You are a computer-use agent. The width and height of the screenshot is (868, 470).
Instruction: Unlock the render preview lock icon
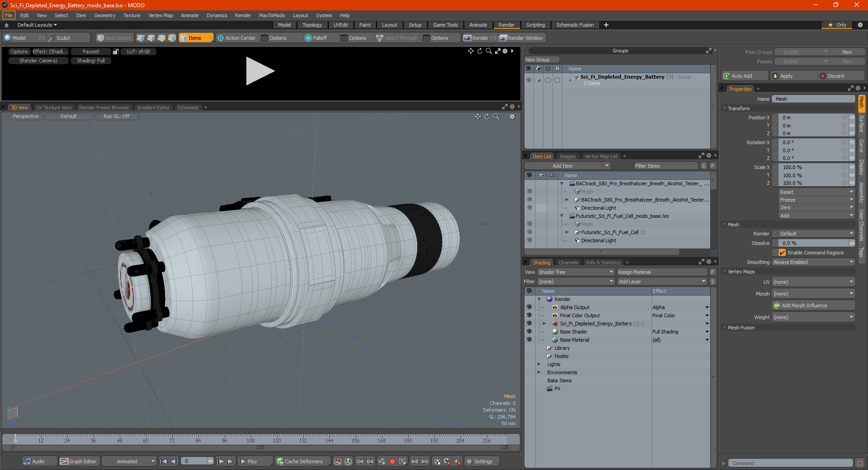[116, 52]
